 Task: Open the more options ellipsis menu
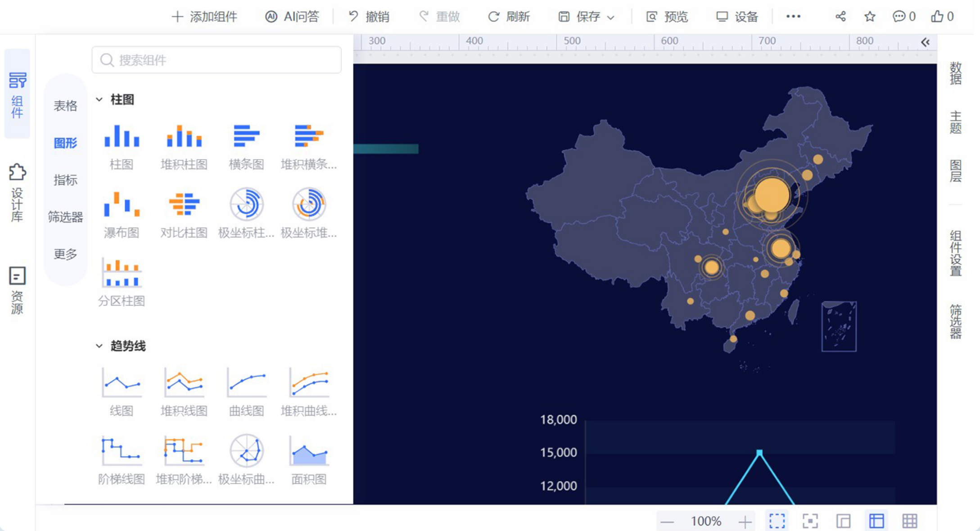(x=793, y=17)
